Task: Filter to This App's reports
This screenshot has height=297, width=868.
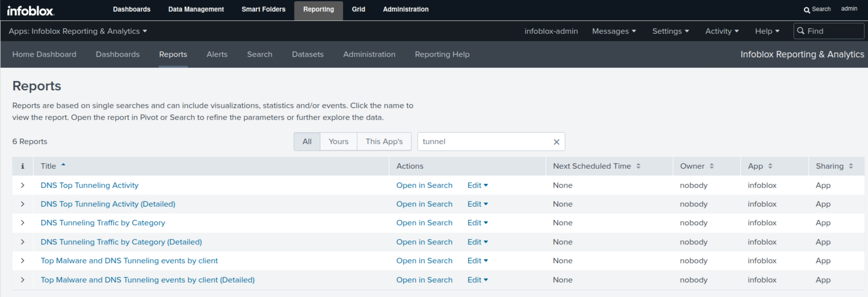Action: (x=384, y=141)
